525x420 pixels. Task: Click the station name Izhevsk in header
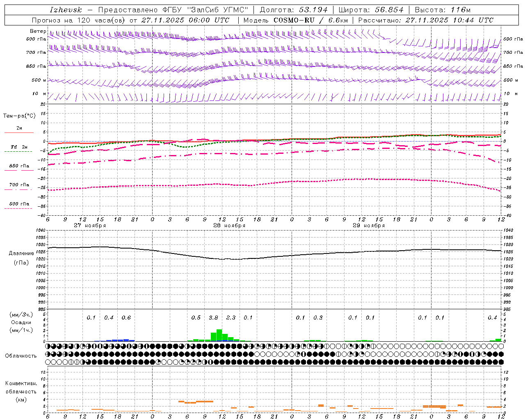(66, 10)
